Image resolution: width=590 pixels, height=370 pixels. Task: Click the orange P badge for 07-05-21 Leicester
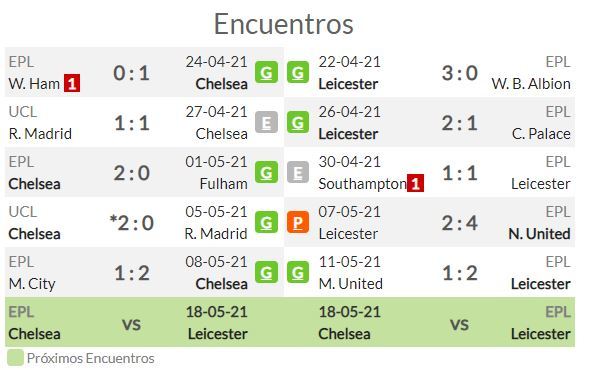(298, 222)
